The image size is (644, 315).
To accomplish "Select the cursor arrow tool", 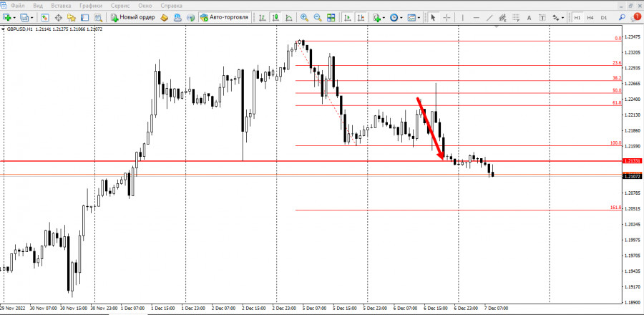I will (433, 16).
